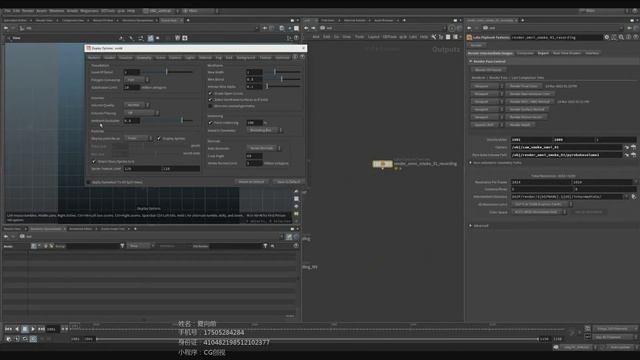Click the jump-to-node icon beside Pyro volume path
Image resolution: width=640 pixels, height=360 pixels.
627,155
